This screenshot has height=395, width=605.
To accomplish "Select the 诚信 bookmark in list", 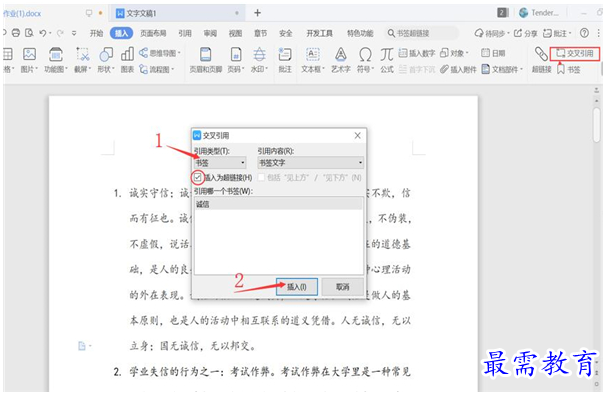I will coord(279,204).
